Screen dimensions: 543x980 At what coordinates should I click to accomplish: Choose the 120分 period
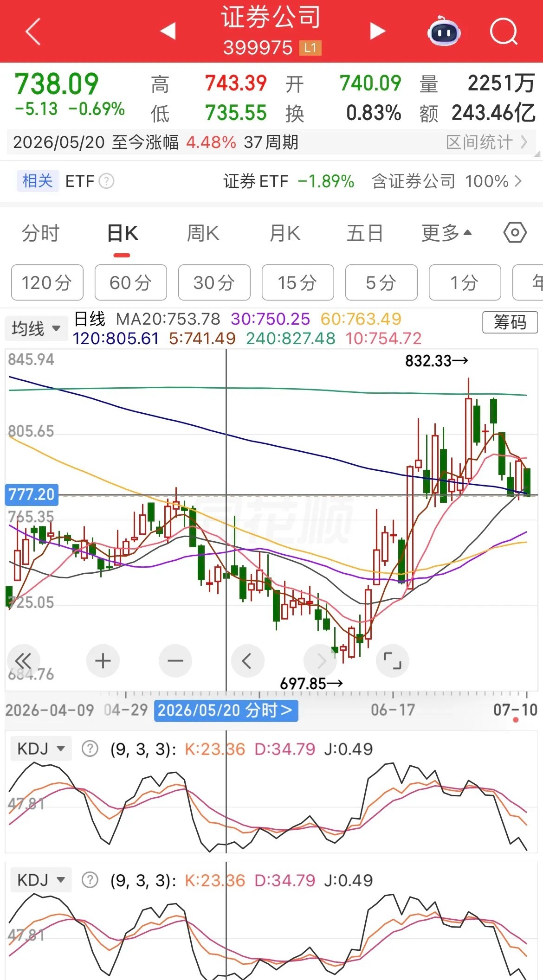[x=47, y=282]
